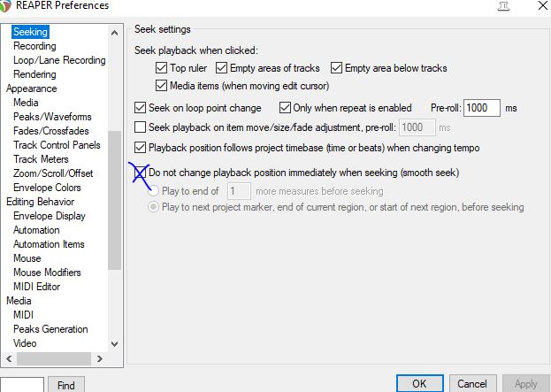Open Fades/Crossfades page
551x392 pixels.
pyautogui.click(x=51, y=131)
